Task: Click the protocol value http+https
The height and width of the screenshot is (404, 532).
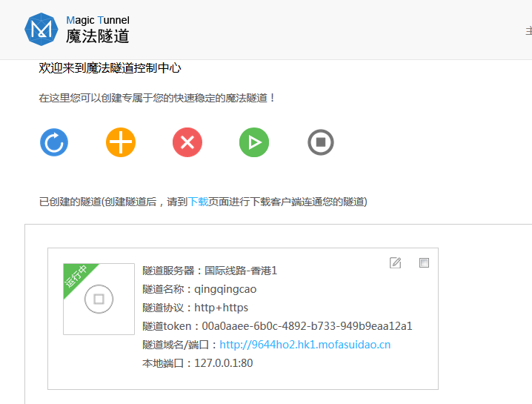Action: tap(222, 308)
